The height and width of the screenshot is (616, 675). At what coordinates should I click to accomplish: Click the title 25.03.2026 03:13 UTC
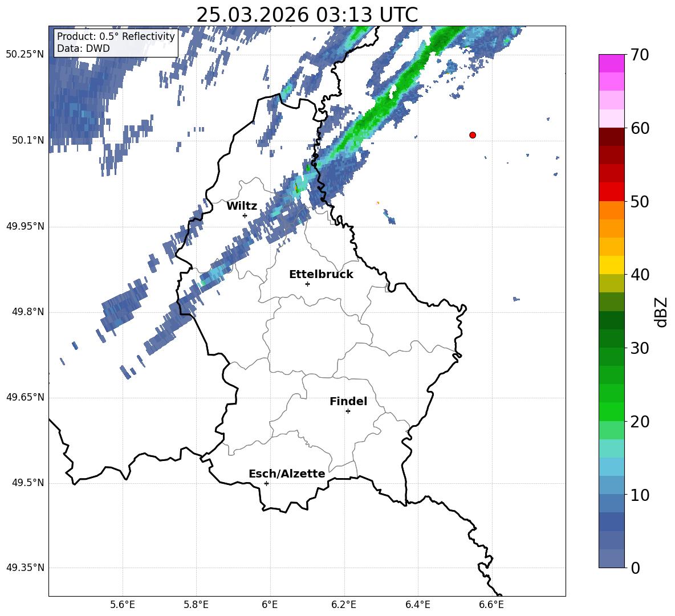(307, 15)
